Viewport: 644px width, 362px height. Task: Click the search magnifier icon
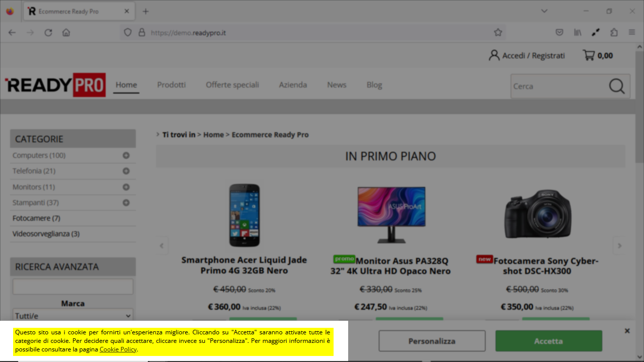pos(617,86)
